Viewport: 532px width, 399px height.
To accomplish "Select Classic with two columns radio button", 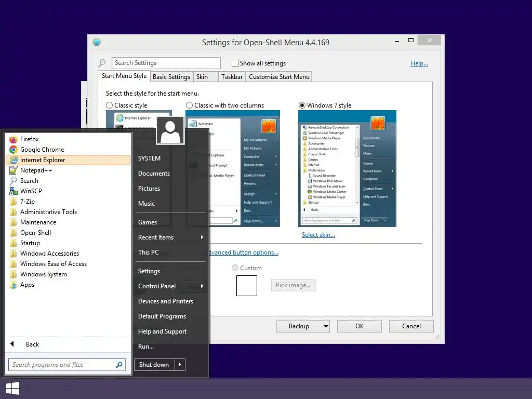I will (x=189, y=105).
